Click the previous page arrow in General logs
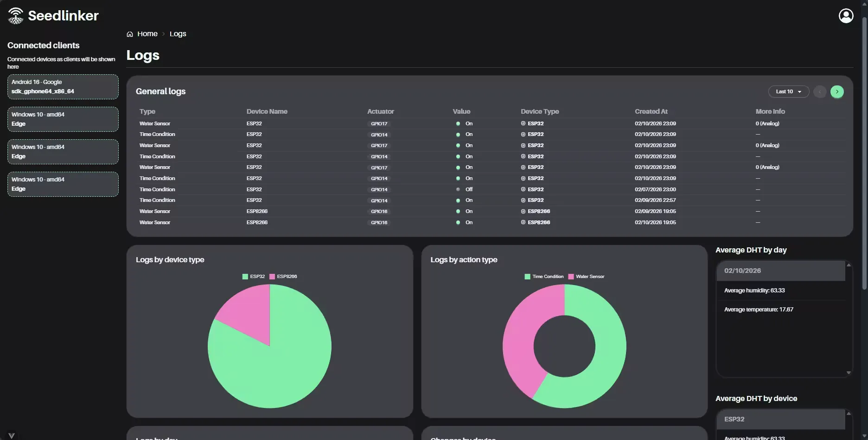The image size is (868, 440). click(819, 91)
